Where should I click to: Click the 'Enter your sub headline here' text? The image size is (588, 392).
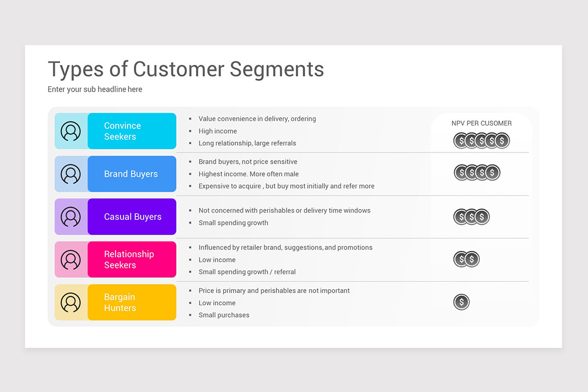click(x=95, y=89)
